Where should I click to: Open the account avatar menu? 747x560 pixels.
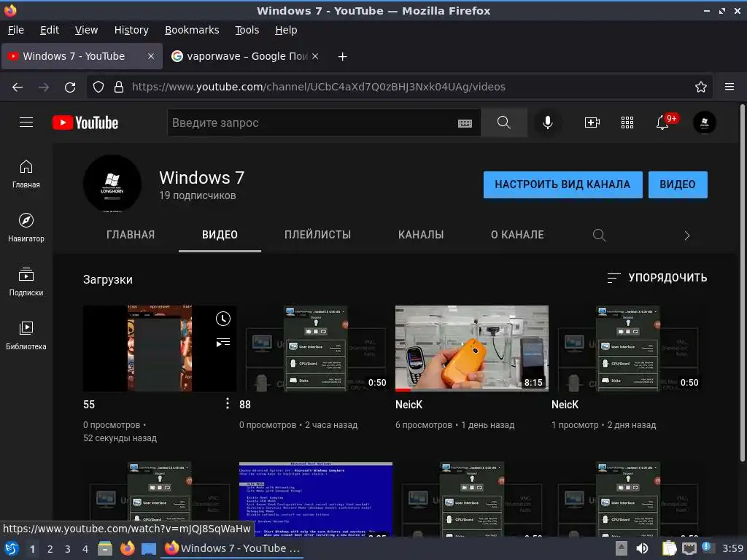(x=705, y=122)
